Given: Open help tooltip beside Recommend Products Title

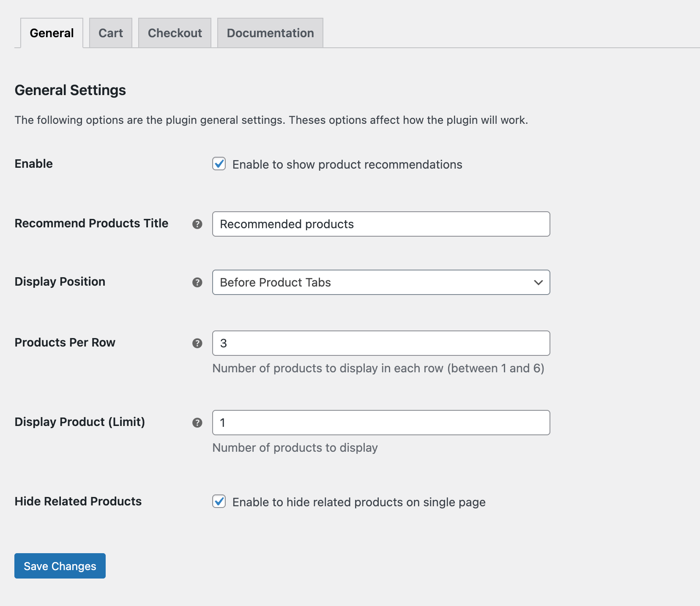Looking at the screenshot, I should tap(197, 224).
